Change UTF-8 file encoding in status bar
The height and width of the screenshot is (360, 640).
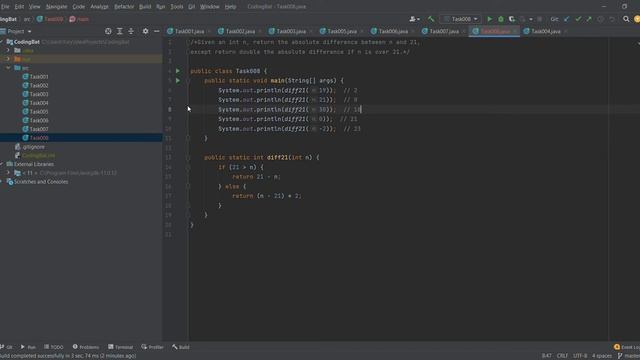580,356
